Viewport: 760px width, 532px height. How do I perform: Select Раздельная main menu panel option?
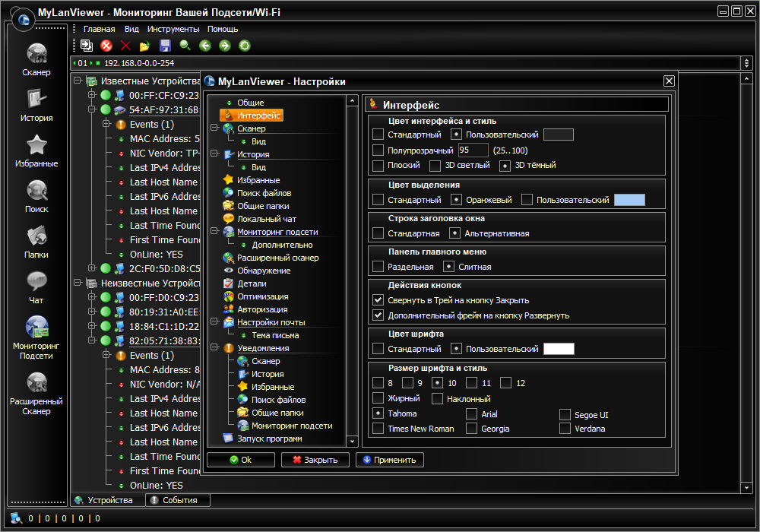click(x=378, y=267)
